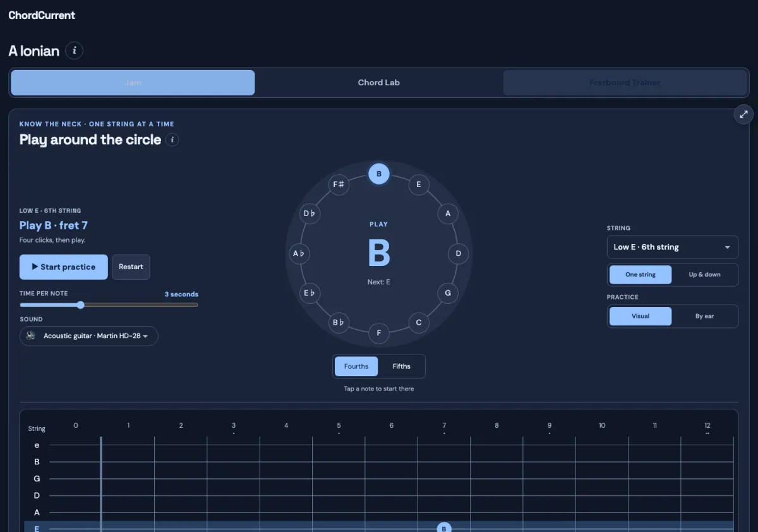
Task: Switch to the Jam tab
Action: tap(133, 83)
